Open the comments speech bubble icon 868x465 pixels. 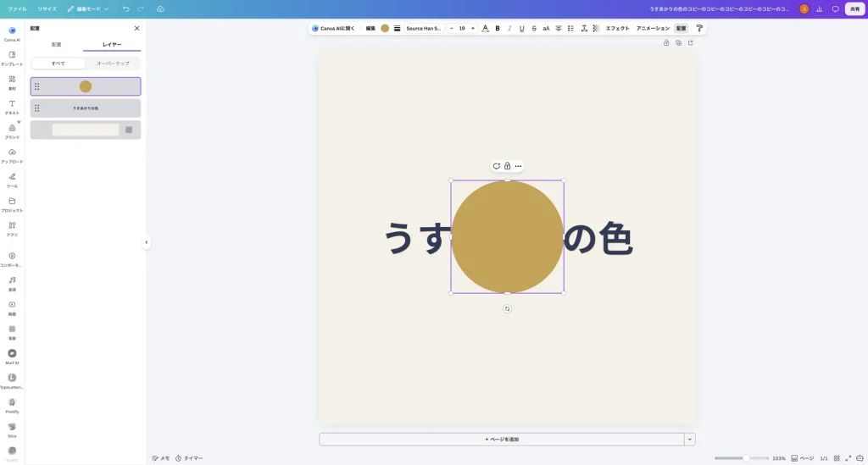tap(835, 8)
